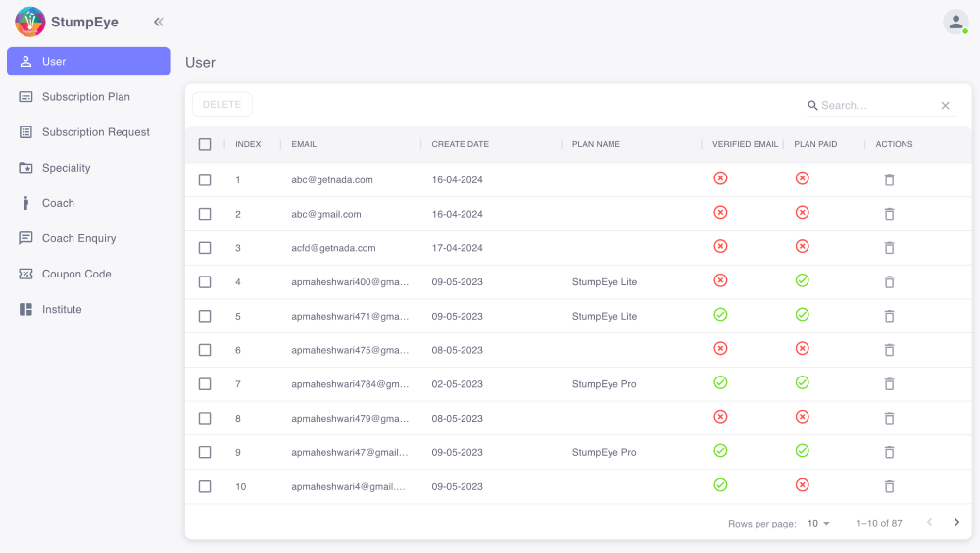Click the StumpEye logo icon

tap(30, 22)
